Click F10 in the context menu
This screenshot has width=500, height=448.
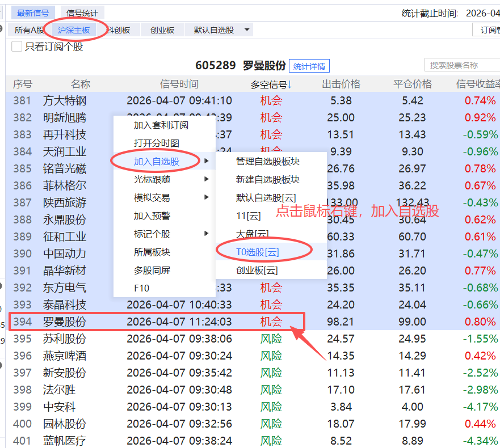point(141,289)
